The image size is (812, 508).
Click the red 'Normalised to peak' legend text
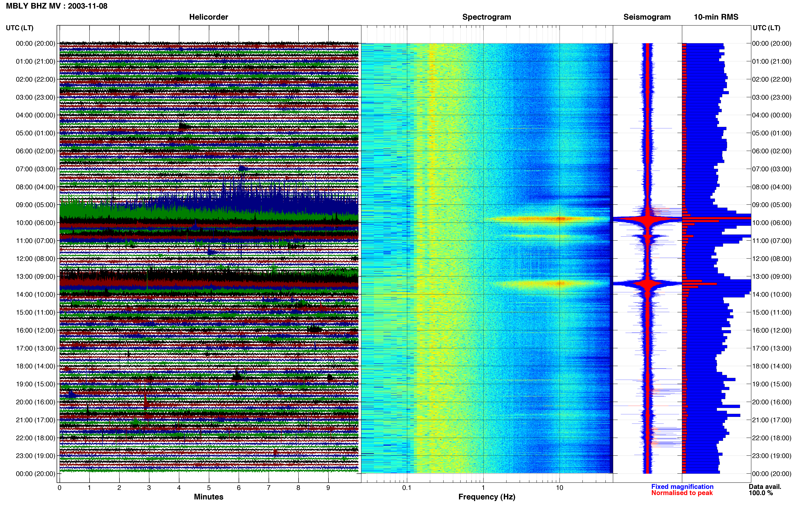[682, 493]
